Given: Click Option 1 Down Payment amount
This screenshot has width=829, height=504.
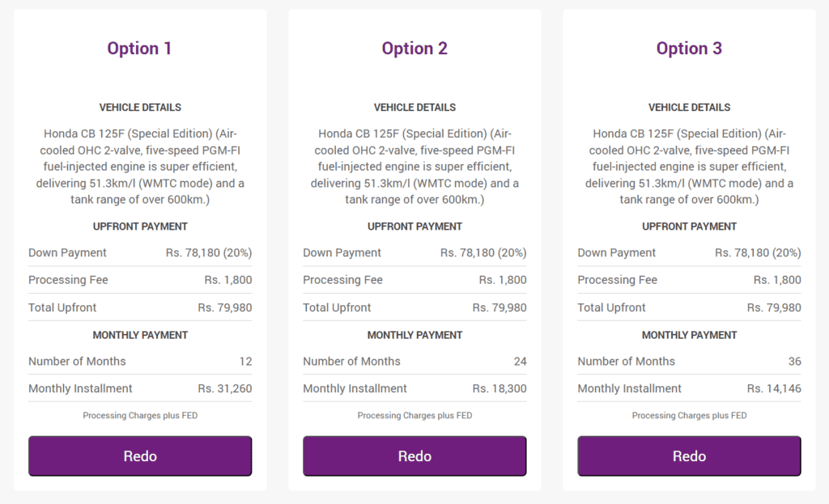Looking at the screenshot, I should point(209,253).
